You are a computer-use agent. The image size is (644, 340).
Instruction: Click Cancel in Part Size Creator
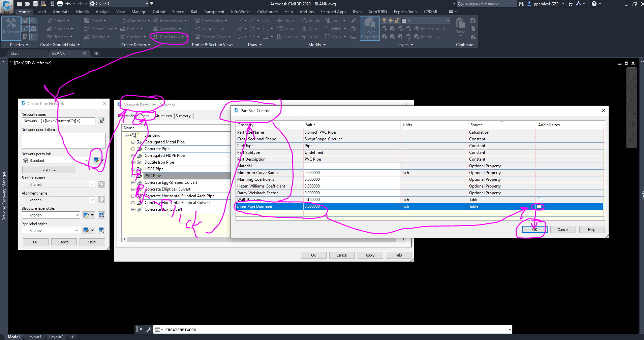pos(563,230)
